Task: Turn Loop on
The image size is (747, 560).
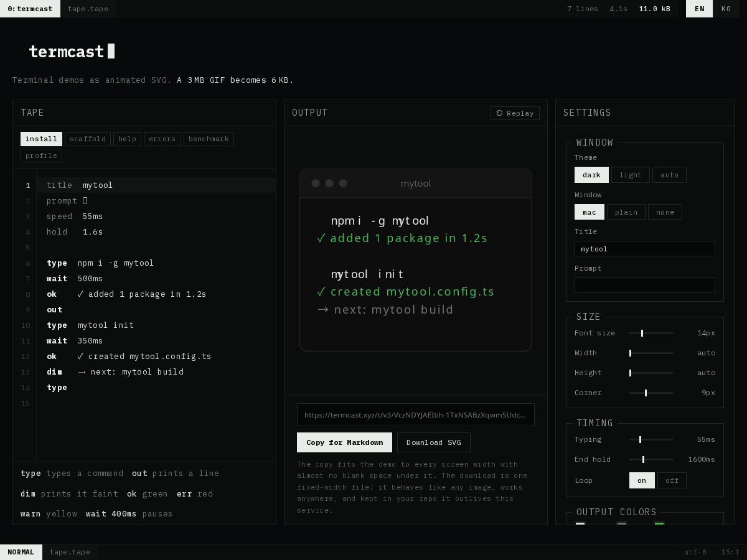Action: (642, 480)
